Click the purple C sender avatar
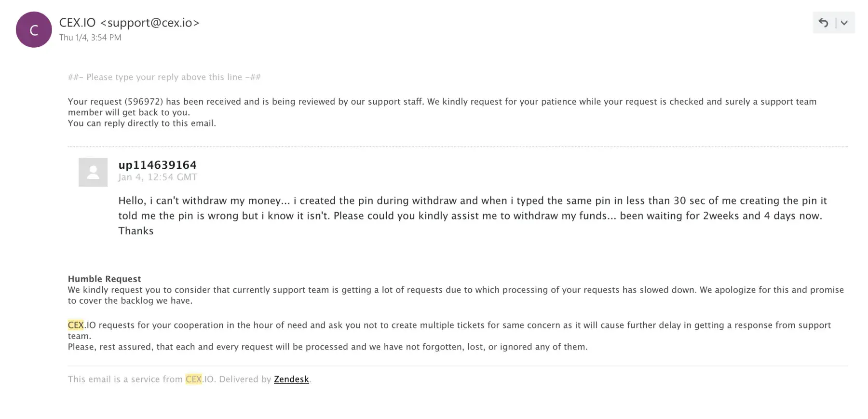The width and height of the screenshot is (868, 419). 34,30
